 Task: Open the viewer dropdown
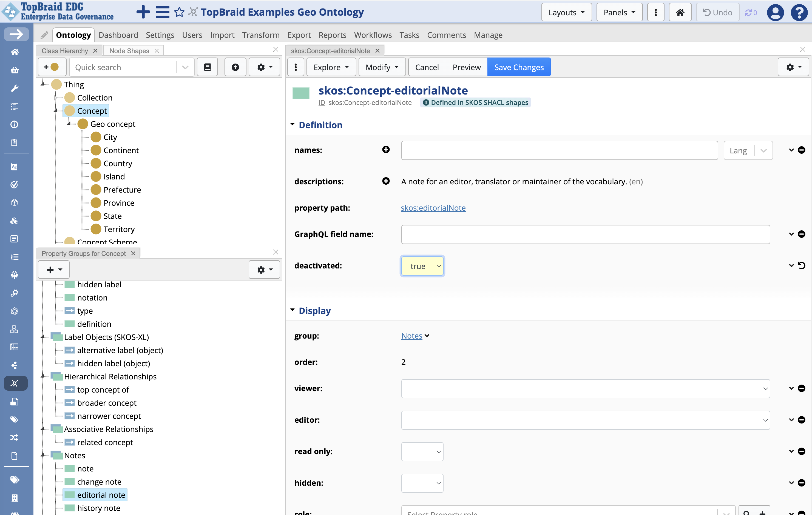point(585,389)
